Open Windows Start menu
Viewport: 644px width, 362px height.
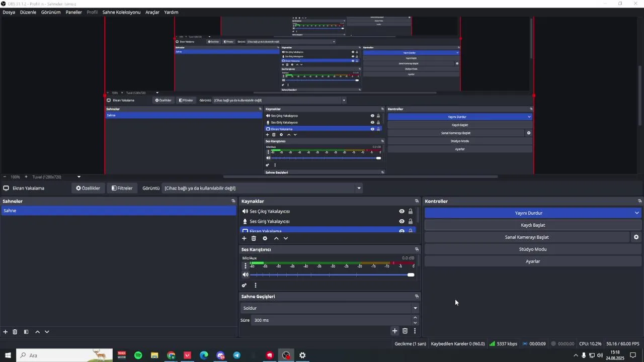(x=8, y=355)
